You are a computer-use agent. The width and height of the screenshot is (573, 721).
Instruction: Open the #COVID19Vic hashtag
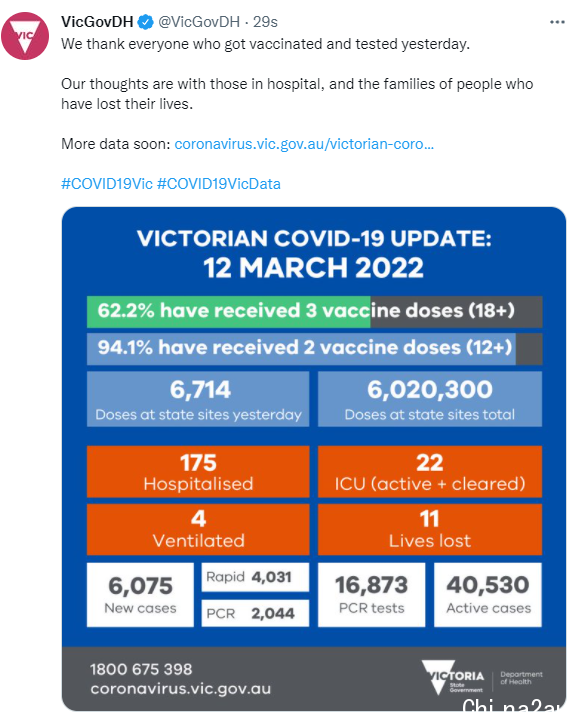[107, 184]
